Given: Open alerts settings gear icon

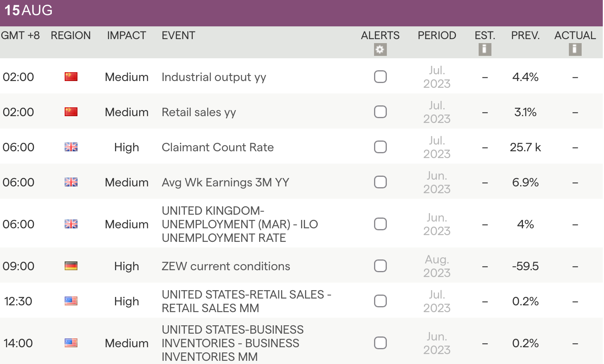Looking at the screenshot, I should (x=380, y=49).
